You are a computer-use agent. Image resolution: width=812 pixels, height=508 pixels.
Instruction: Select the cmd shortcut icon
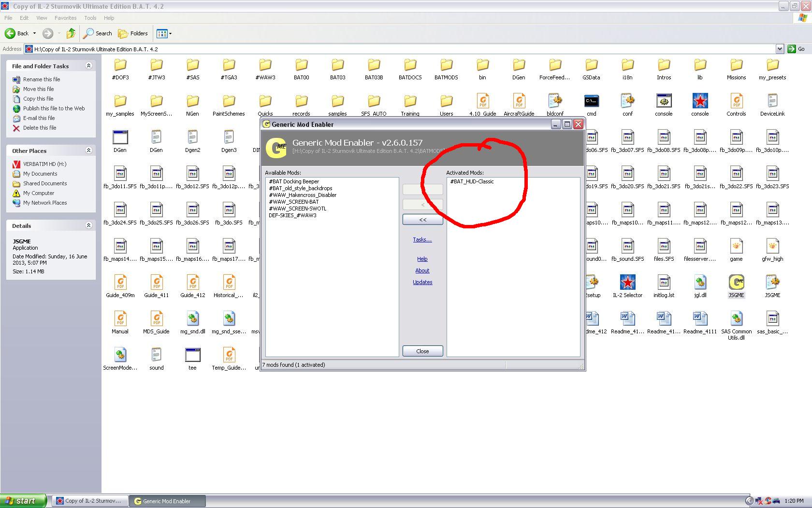(x=591, y=105)
